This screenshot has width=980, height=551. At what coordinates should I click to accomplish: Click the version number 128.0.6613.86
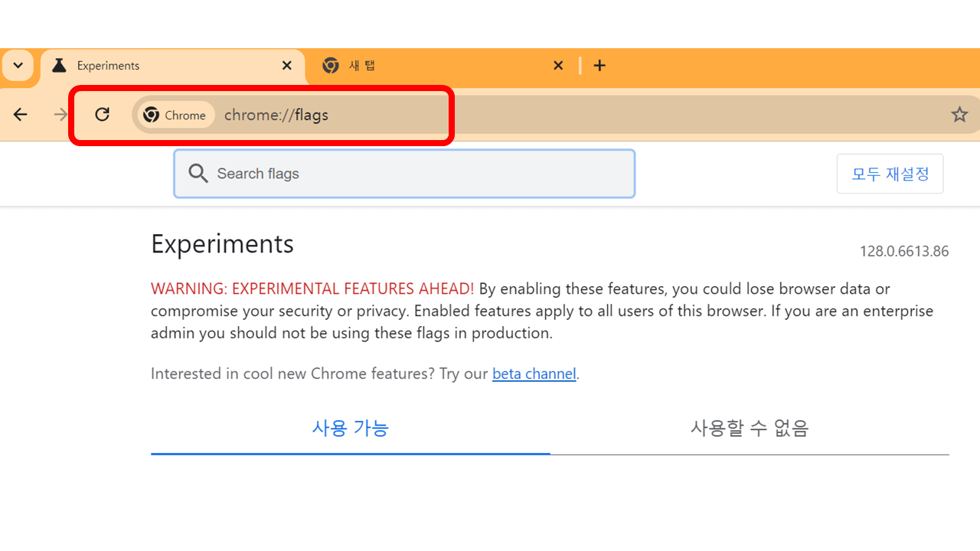904,251
